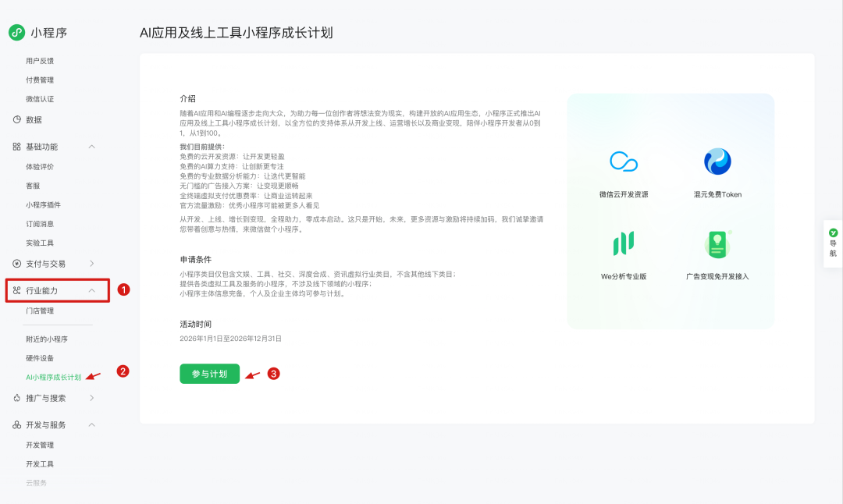Click the We分析专业版 green bars icon
This screenshot has height=504, width=843.
(x=624, y=243)
